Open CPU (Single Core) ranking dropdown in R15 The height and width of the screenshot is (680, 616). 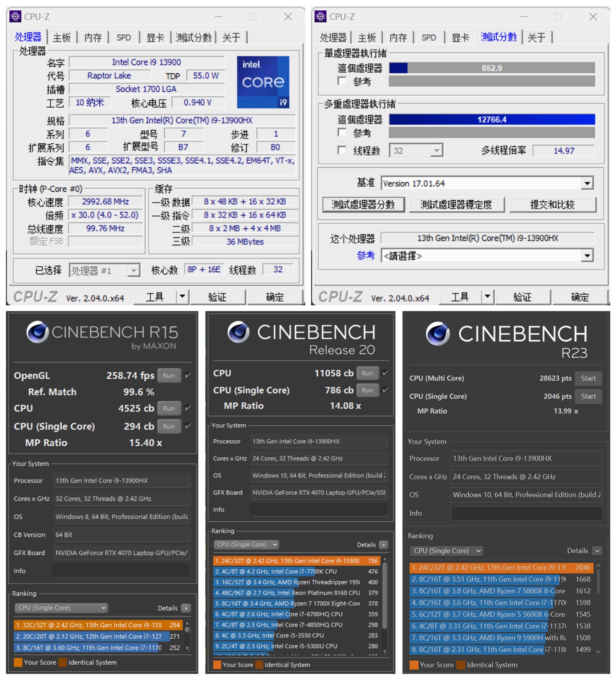(x=61, y=608)
